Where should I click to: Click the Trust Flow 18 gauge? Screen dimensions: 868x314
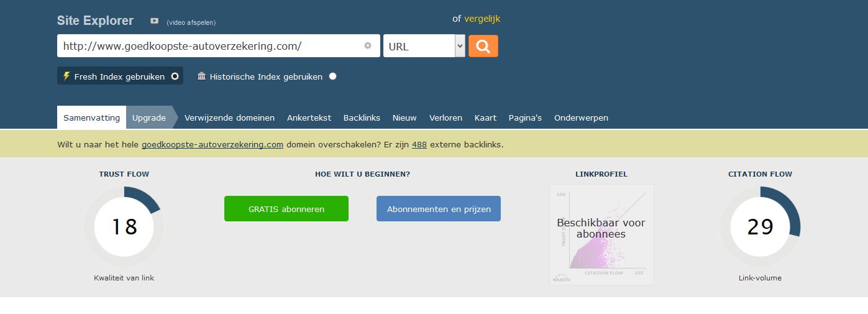point(124,227)
